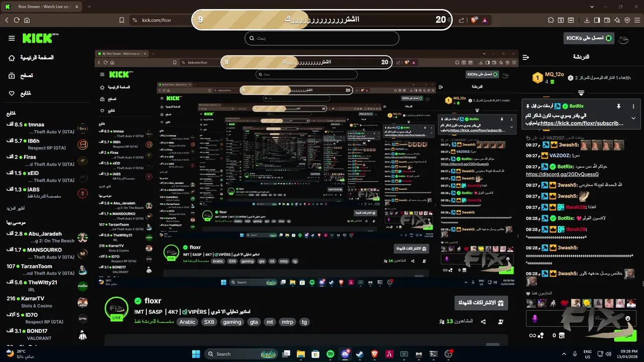This screenshot has height=362, width=644.
Task: Open the emoji picker in chat input
Action: (628, 319)
